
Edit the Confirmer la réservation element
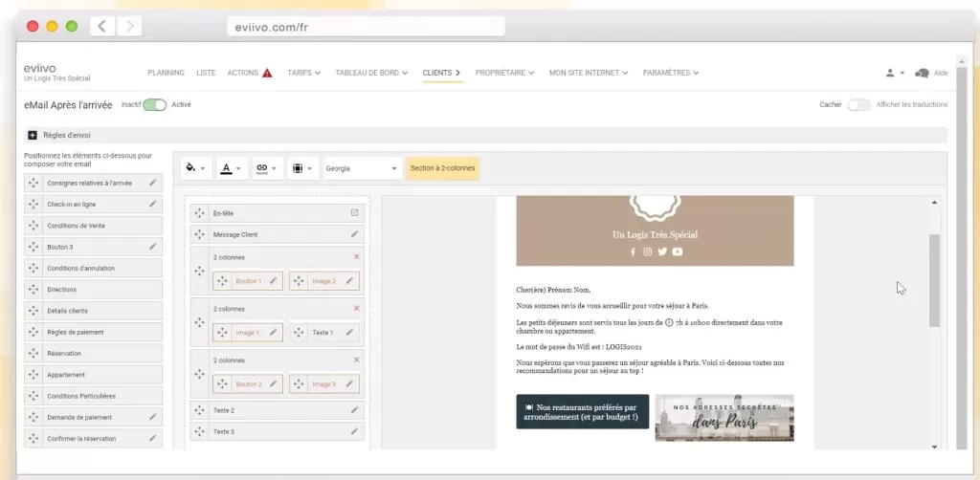point(153,438)
